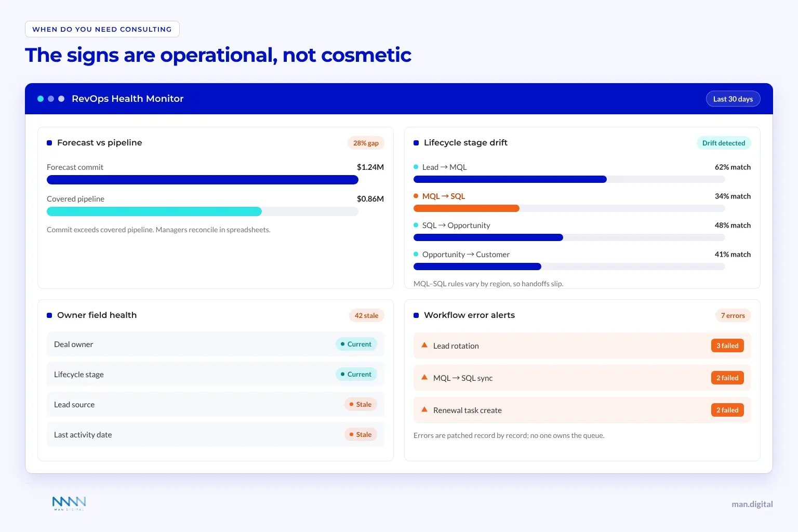Click Stale status pill for Lead source
This screenshot has width=798, height=532.
pyautogui.click(x=361, y=404)
